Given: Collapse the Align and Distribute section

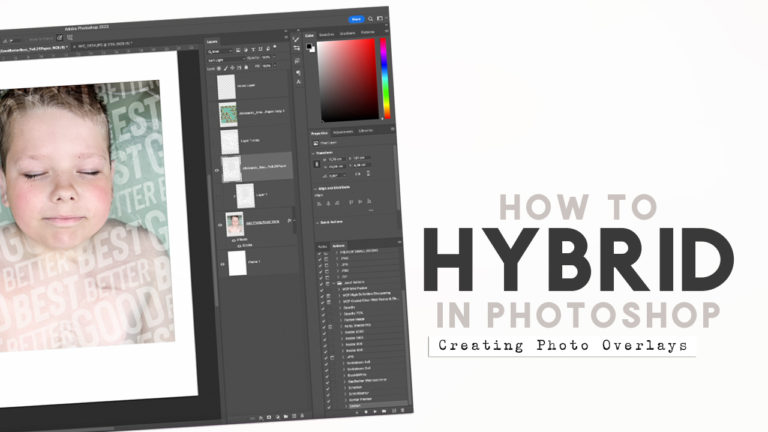Looking at the screenshot, I should click(x=315, y=189).
